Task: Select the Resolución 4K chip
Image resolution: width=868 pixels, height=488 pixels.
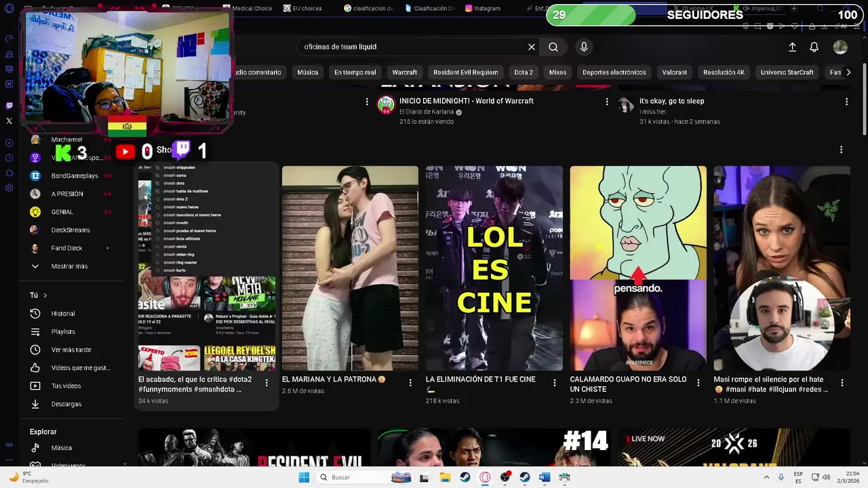Action: (724, 73)
